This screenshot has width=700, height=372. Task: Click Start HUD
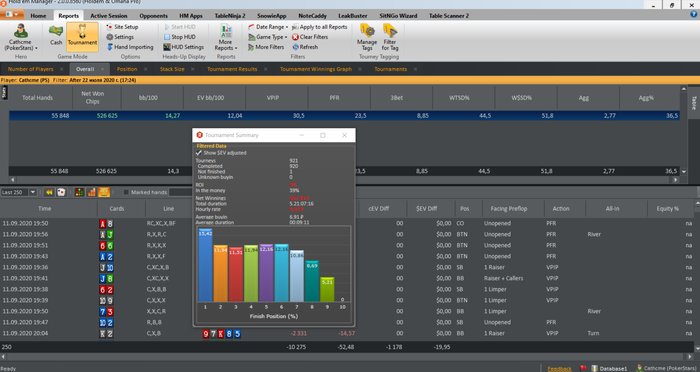[x=179, y=27]
